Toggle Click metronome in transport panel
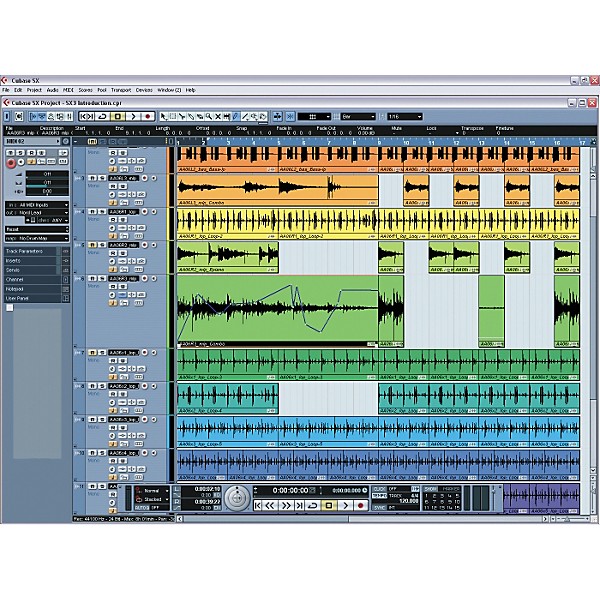This screenshot has width=600, height=600. click(x=380, y=489)
